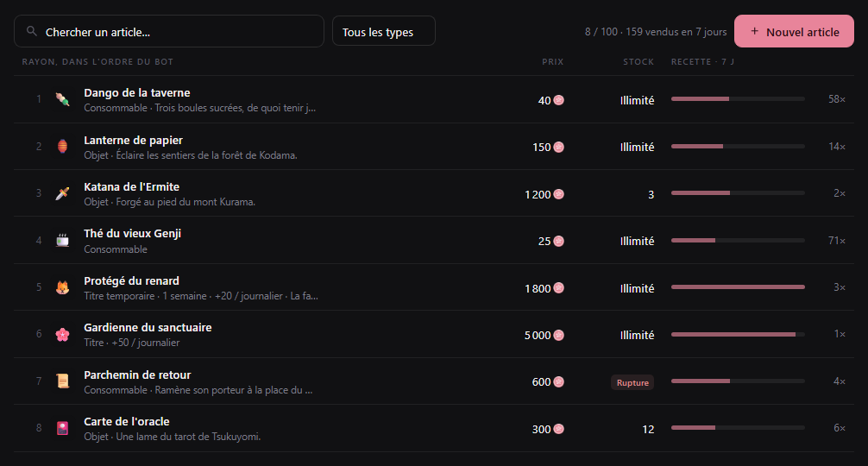
Task: Click the dango skewer icon
Action: coord(62,99)
